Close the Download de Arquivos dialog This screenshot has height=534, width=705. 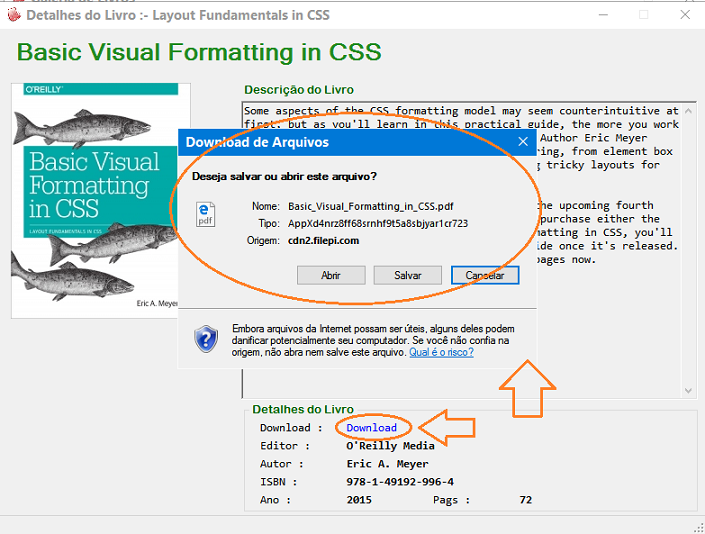(523, 142)
